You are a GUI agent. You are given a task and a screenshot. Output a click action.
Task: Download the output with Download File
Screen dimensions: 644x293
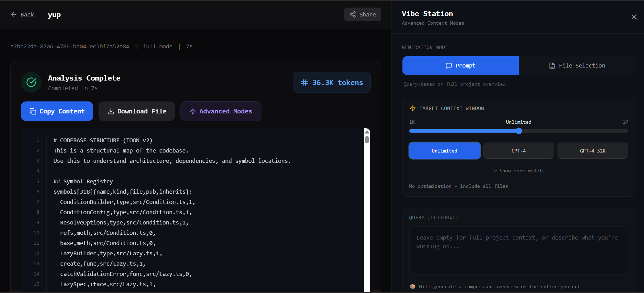(137, 111)
